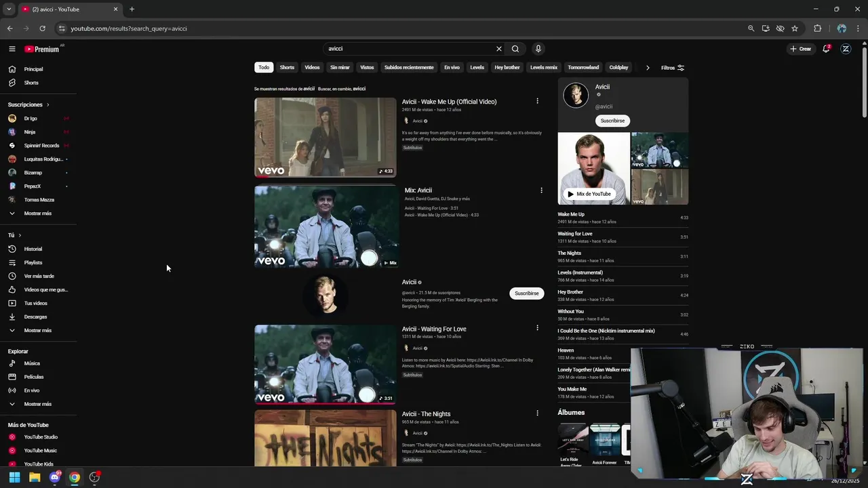Open options menu for Mix: Avicii
This screenshot has width=868, height=488.
[541, 190]
